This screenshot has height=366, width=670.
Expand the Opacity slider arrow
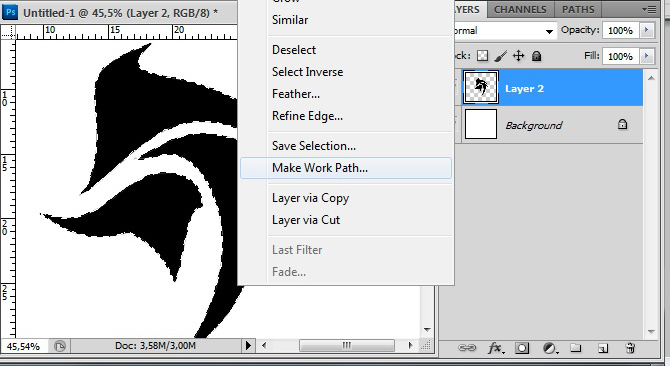646,30
